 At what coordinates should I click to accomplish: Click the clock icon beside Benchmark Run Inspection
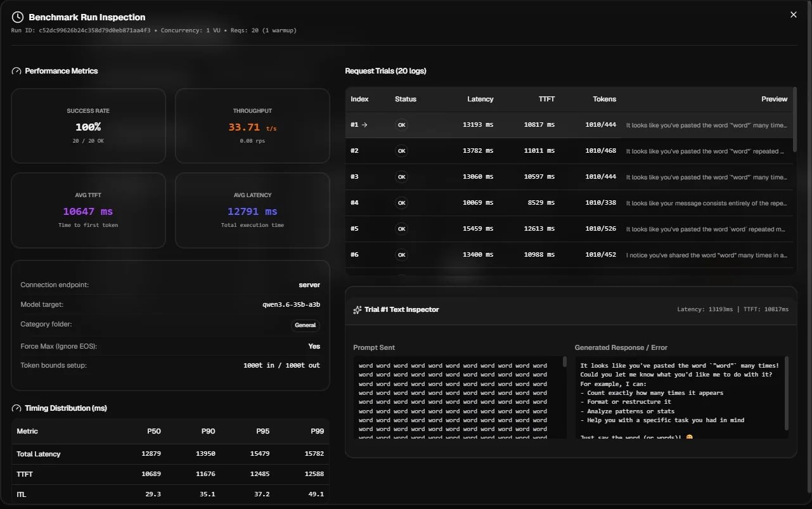18,17
